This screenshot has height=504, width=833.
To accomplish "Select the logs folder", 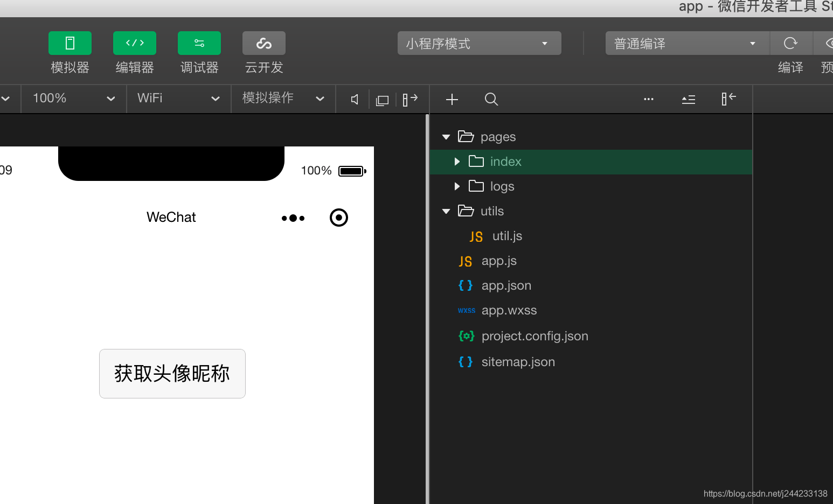I will 502,186.
